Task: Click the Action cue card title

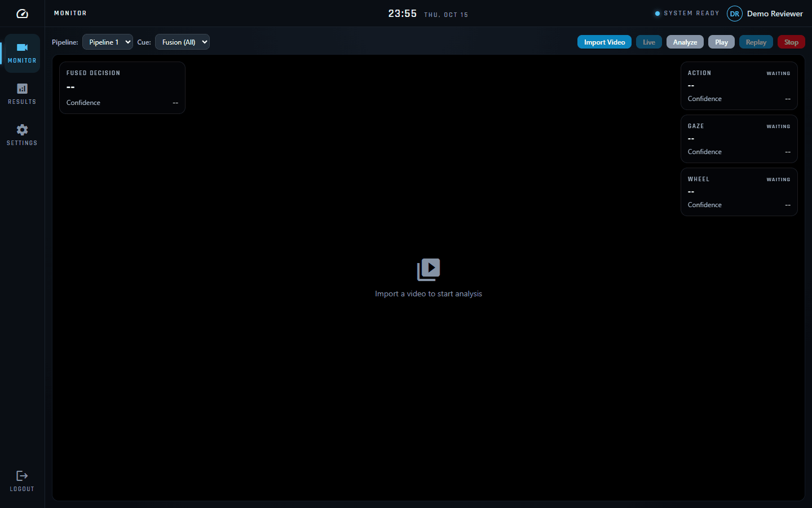Action: (x=699, y=73)
